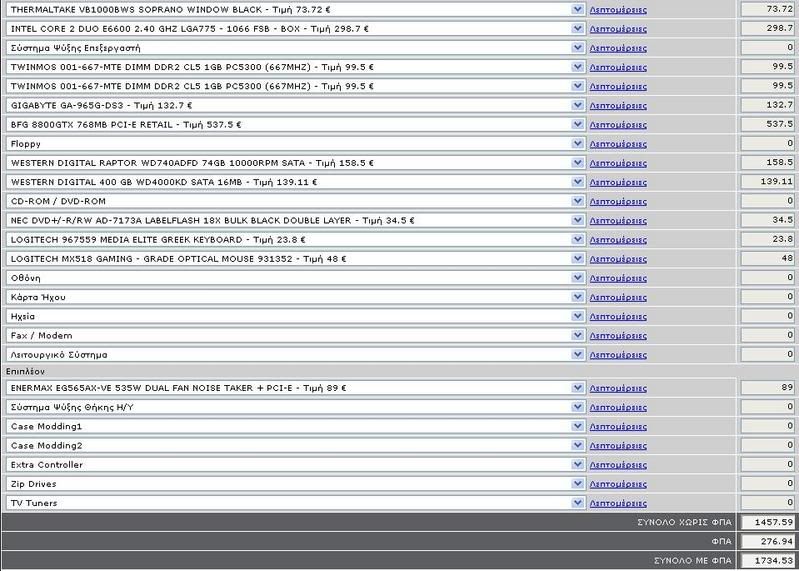799x571 pixels.
Task: Click the 132.7 price field
Action: 767,105
